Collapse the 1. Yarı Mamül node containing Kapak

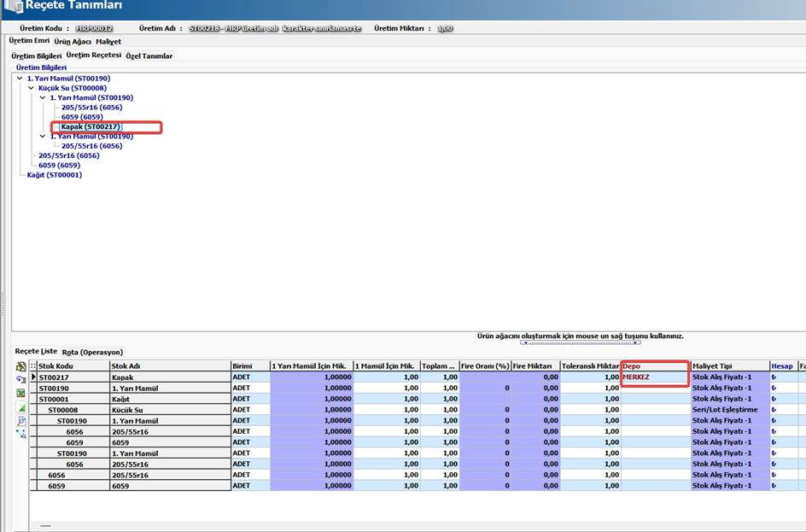(43, 97)
